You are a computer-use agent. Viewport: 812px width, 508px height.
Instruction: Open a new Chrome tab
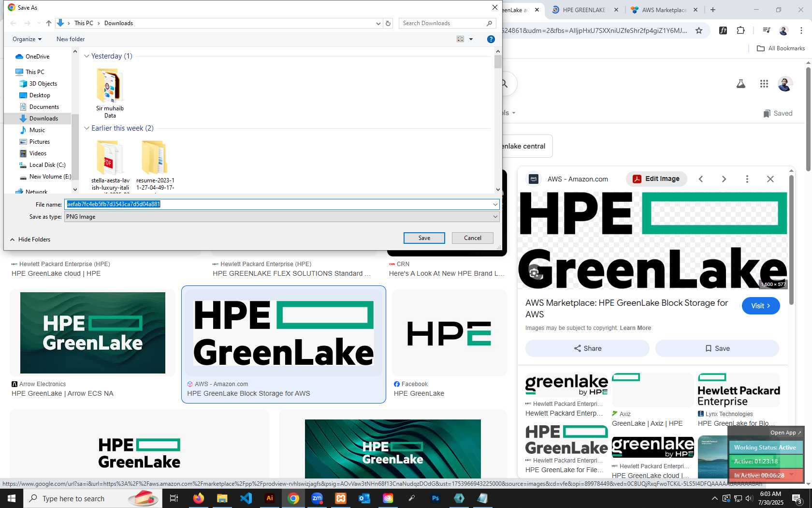(713, 10)
